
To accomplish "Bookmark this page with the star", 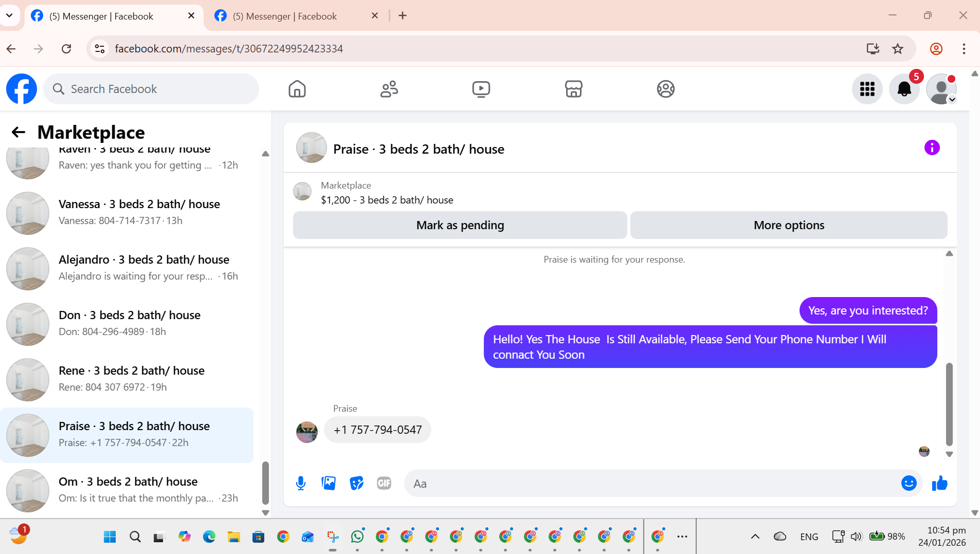I will 898,49.
